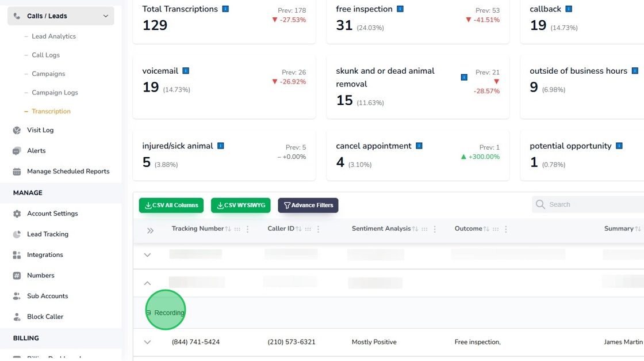Click the info icon beside Total Transcriptions
The height and width of the screenshot is (361, 644).
[x=225, y=9]
